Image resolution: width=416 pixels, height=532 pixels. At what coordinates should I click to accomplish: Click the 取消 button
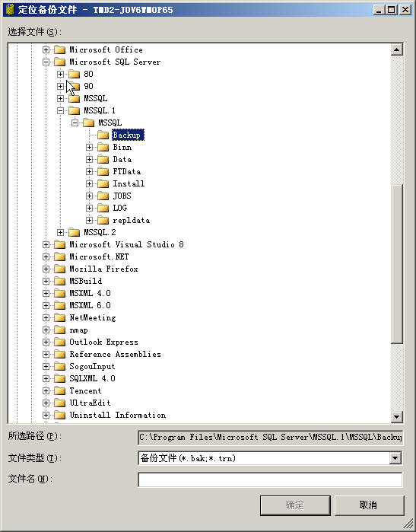tap(369, 505)
